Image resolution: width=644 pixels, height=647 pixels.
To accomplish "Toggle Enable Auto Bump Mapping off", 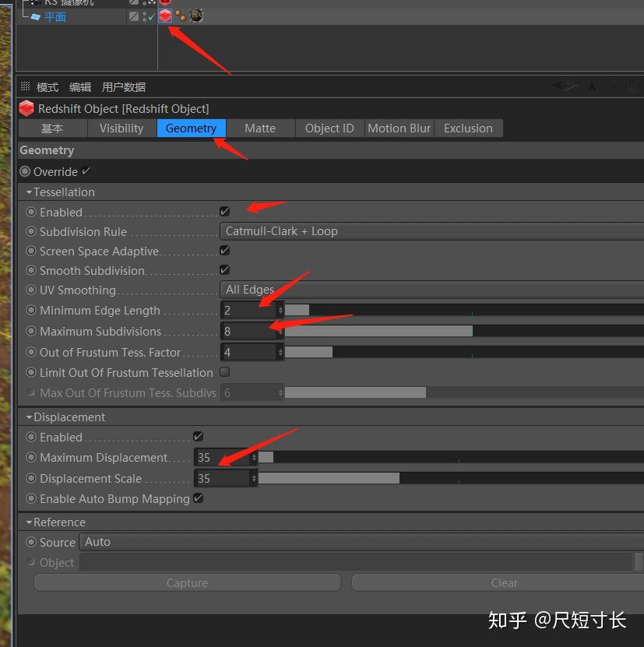I will (198, 498).
